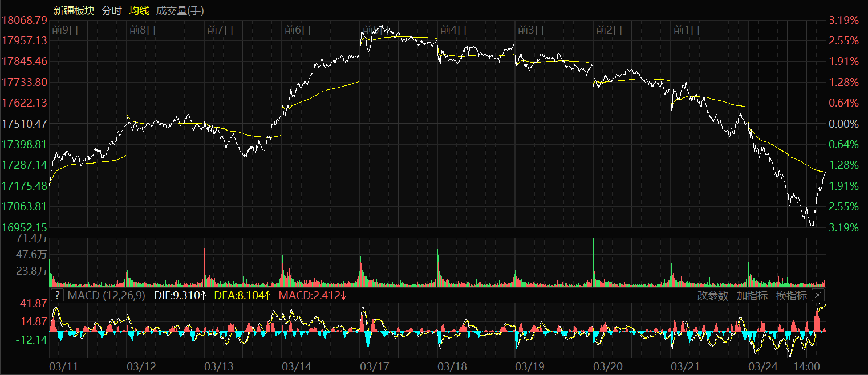Click the 41.87 MACD axis label
The width and height of the screenshot is (868, 375).
click(35, 304)
